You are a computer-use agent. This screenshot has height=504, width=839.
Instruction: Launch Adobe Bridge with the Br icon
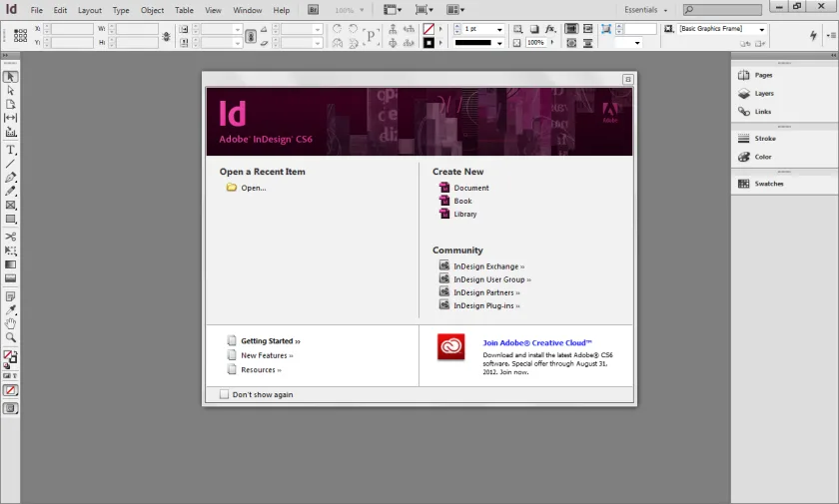click(x=313, y=10)
